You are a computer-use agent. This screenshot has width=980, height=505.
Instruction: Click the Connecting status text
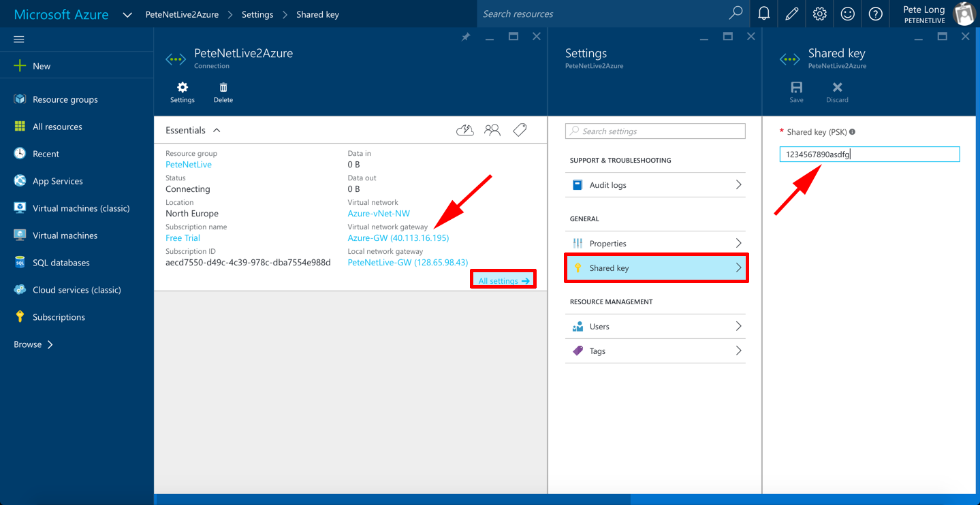click(188, 189)
